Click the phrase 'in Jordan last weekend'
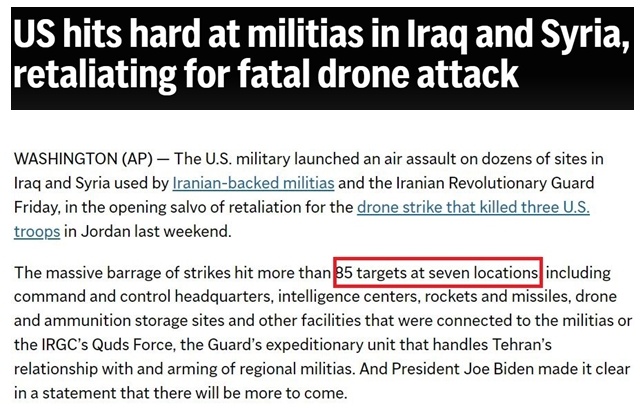Screen dimensions: 642x409 pos(148,232)
